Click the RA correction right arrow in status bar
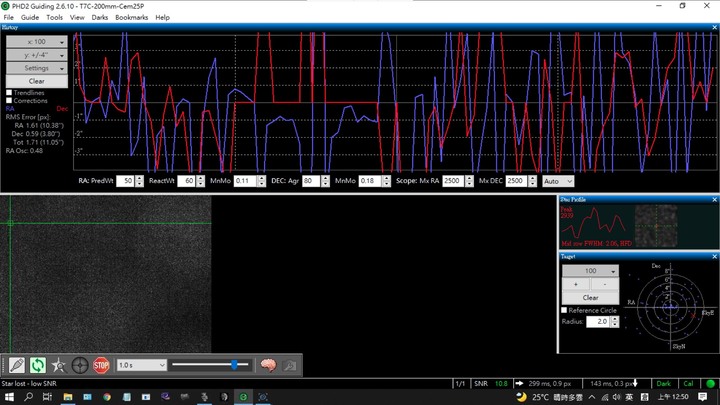This screenshot has height=405, width=720. (x=519, y=383)
